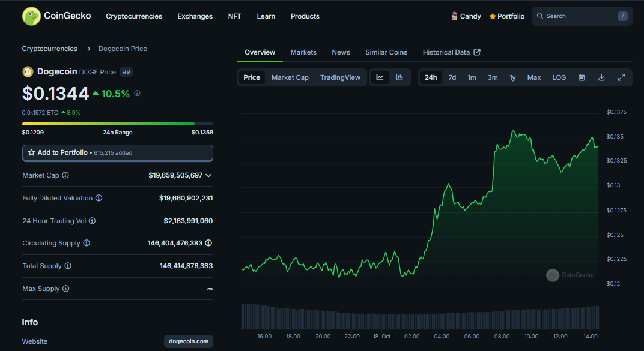The image size is (644, 351).
Task: Open the Markets tab
Action: [x=303, y=52]
